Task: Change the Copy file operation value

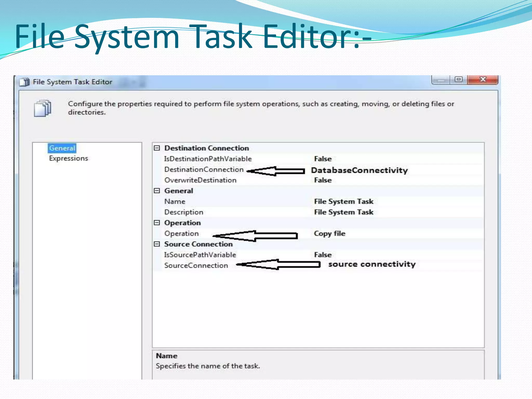Action: click(330, 234)
